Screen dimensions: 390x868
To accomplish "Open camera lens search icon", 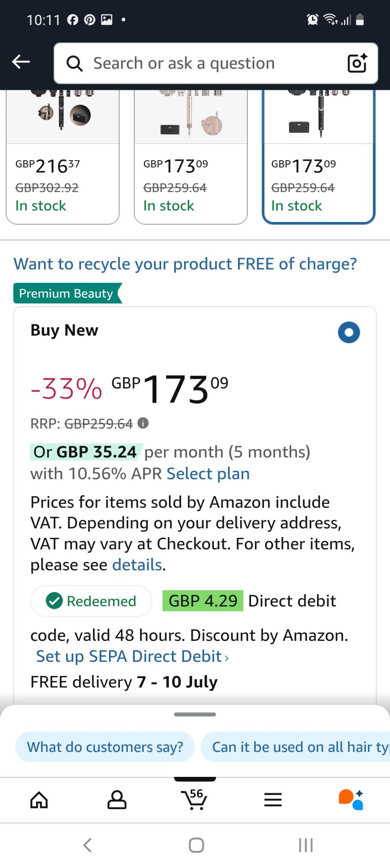I will tap(357, 64).
